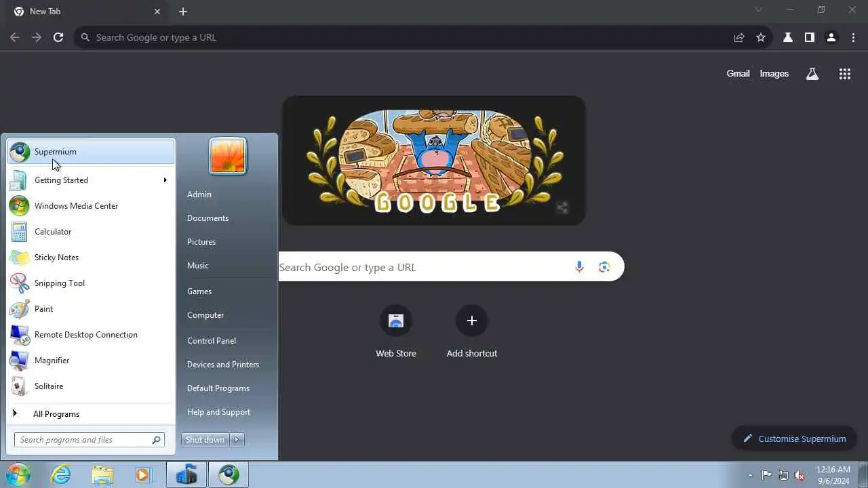Click the Google Doodle image

pos(434,161)
